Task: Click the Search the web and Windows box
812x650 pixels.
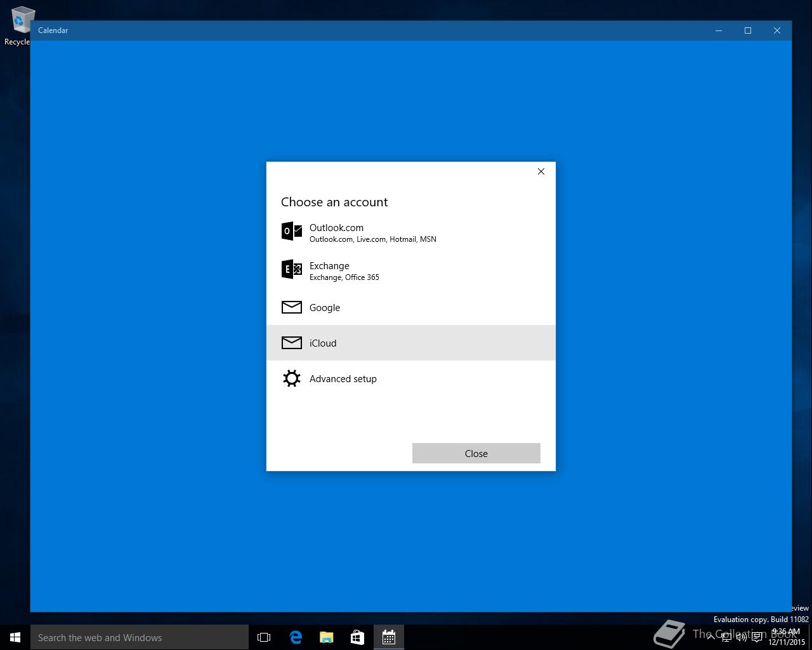Action: pos(140,637)
